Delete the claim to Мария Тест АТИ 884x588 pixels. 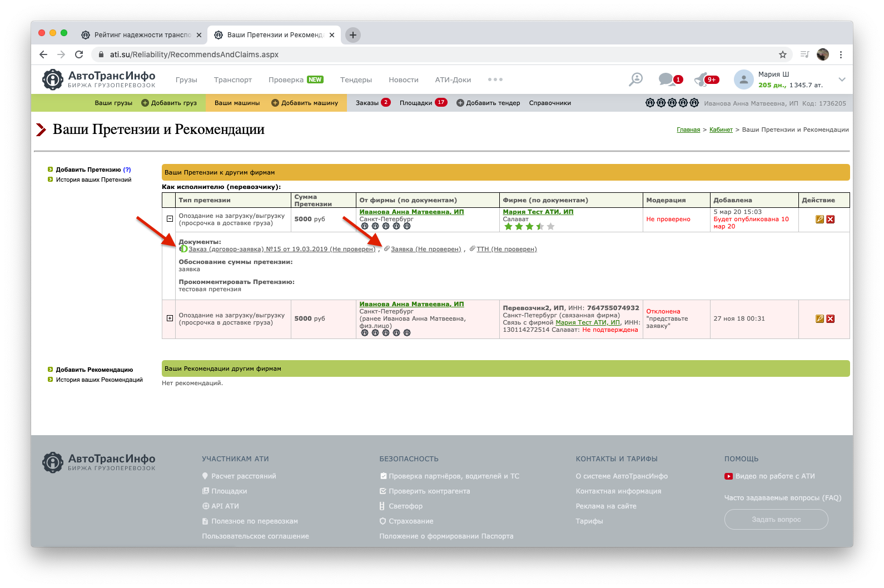831,220
